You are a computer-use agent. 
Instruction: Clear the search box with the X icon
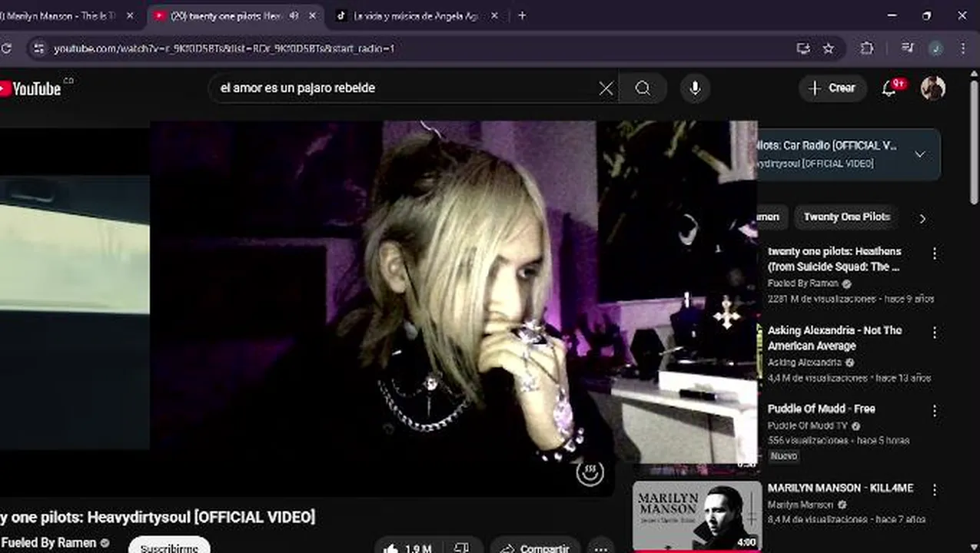(x=606, y=88)
